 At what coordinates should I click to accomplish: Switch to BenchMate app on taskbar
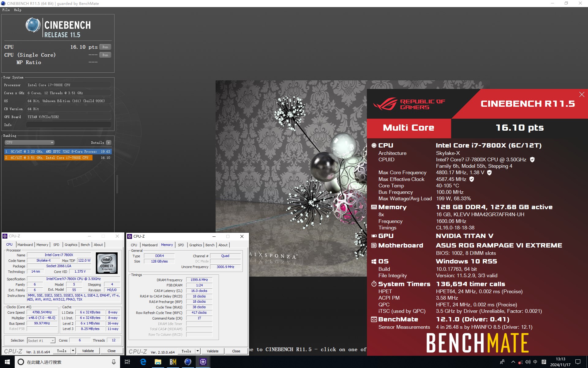(x=173, y=362)
